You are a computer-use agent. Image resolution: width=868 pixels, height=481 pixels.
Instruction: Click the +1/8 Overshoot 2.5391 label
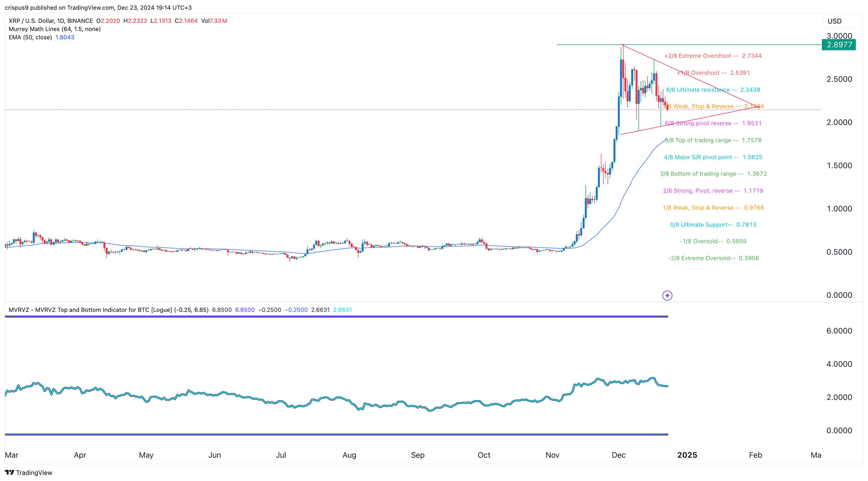713,73
